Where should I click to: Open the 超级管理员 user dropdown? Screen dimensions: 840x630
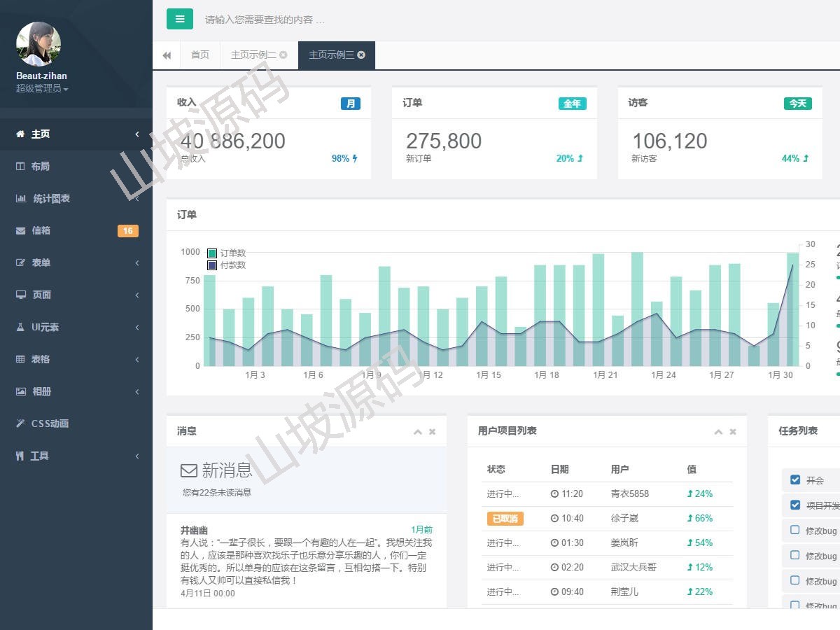[x=42, y=89]
